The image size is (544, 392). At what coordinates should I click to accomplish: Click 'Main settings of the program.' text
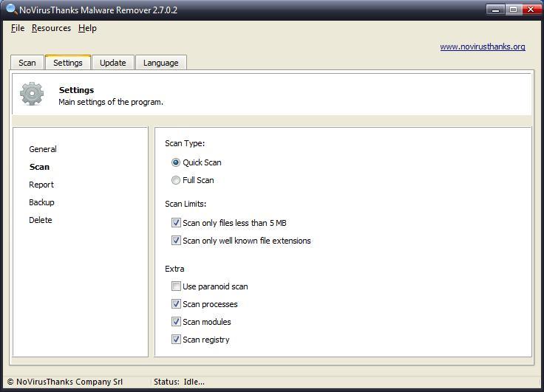pos(111,102)
